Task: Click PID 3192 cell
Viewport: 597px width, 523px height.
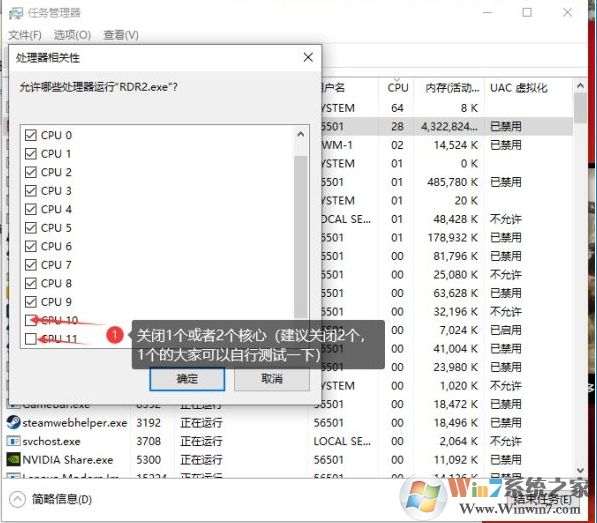Action: coord(148,423)
